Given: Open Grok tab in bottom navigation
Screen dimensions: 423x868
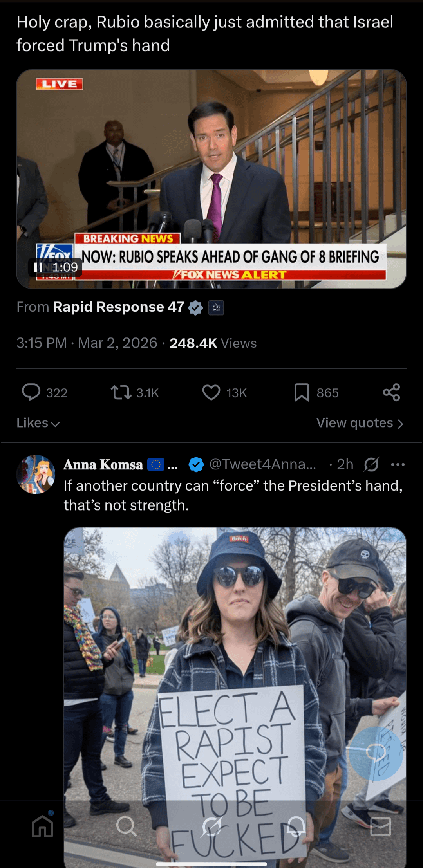Looking at the screenshot, I should click(212, 826).
